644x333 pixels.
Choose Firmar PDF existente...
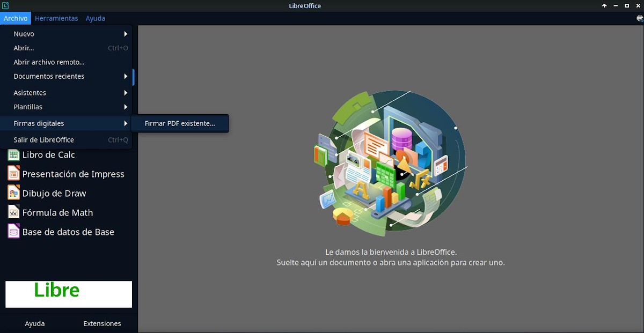(x=180, y=123)
